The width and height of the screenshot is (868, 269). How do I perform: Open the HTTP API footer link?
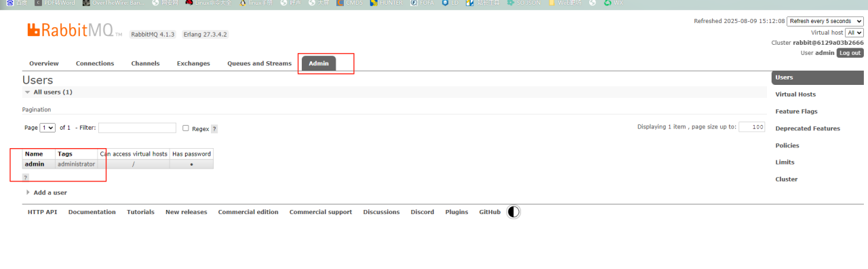coord(43,212)
